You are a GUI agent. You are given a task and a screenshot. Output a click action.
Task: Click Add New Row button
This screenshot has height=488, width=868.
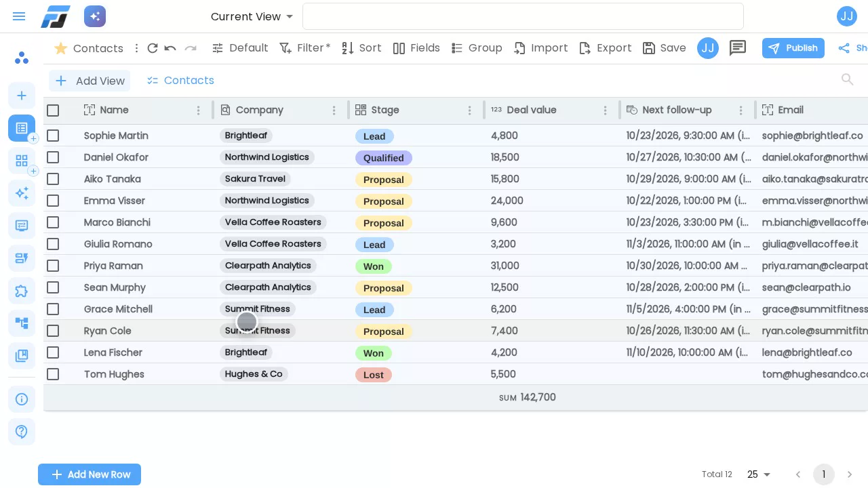90,474
